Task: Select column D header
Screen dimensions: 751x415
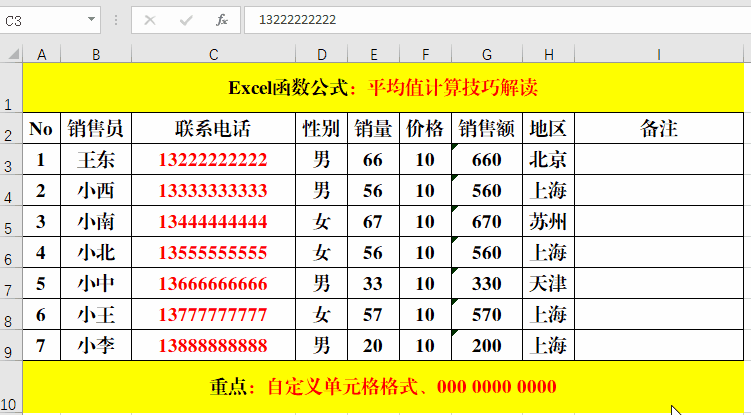Action: click(322, 54)
